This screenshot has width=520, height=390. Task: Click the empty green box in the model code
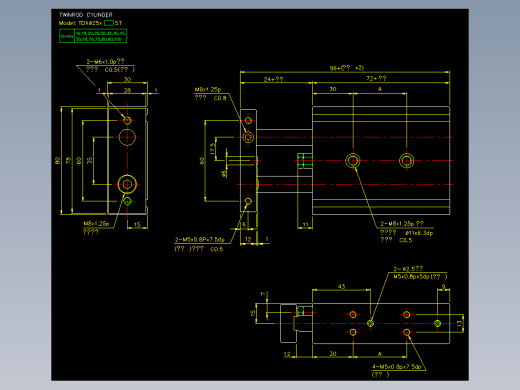(109, 23)
